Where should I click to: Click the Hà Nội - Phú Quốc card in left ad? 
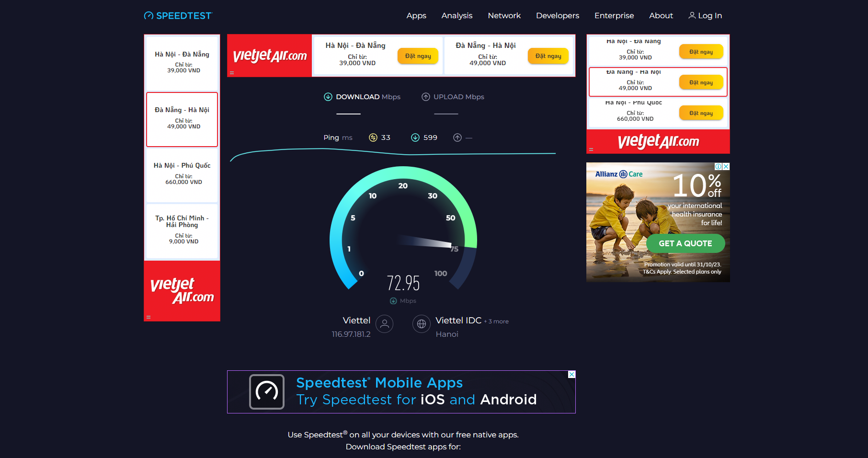[182, 175]
